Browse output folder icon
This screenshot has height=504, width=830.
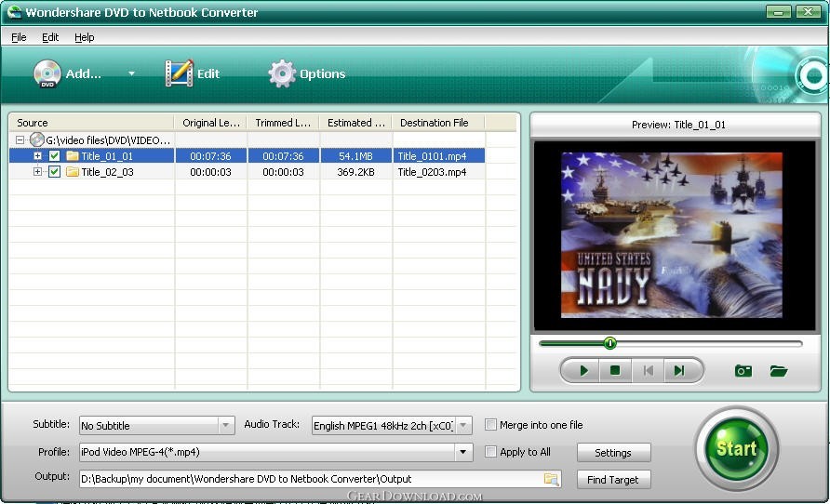click(x=551, y=479)
